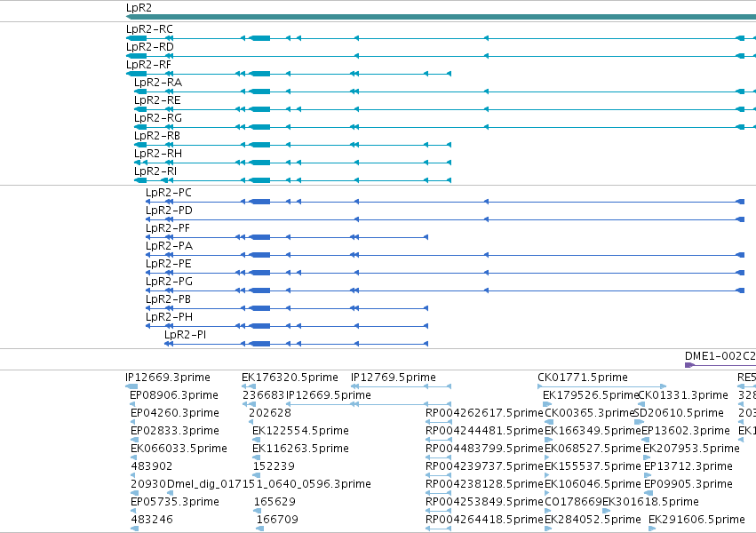756x533 pixels.
Task: Open the LpR2-PI protein label
Action: (x=185, y=335)
